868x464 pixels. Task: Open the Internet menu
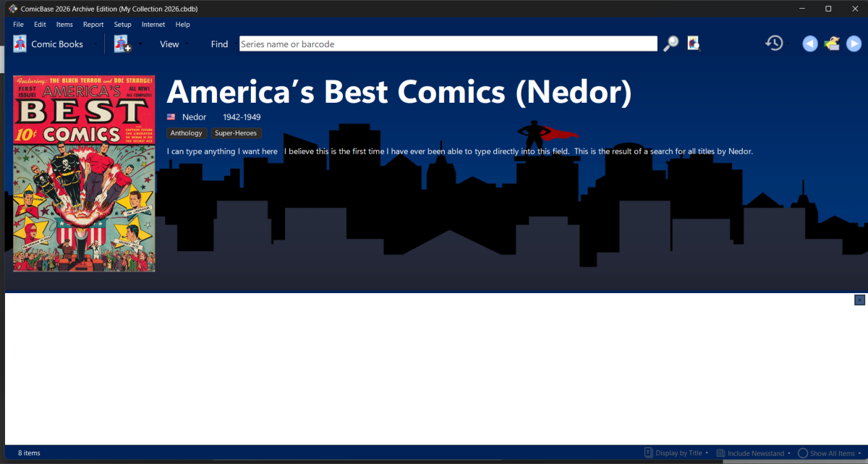tap(153, 25)
